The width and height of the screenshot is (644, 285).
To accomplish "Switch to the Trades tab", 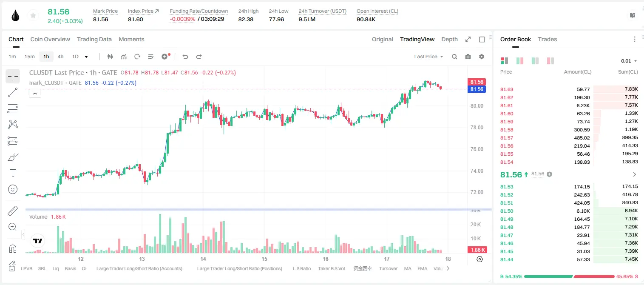I will pyautogui.click(x=547, y=39).
